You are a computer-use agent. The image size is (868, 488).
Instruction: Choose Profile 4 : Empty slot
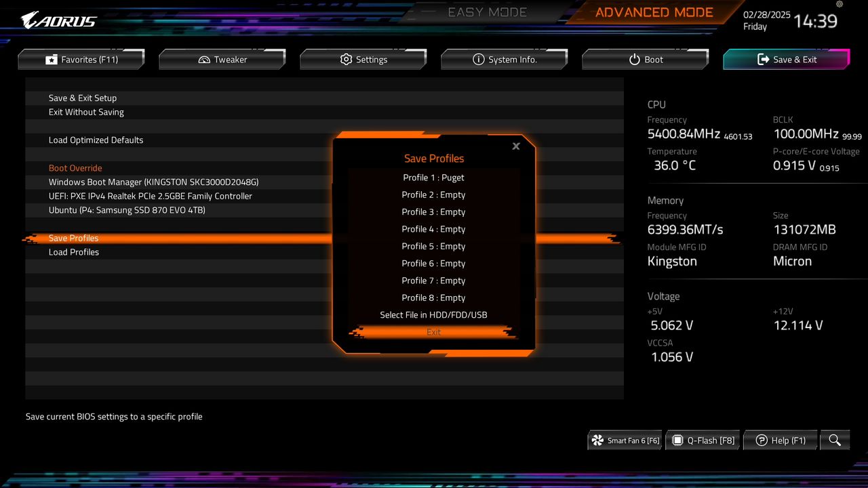[434, 229]
